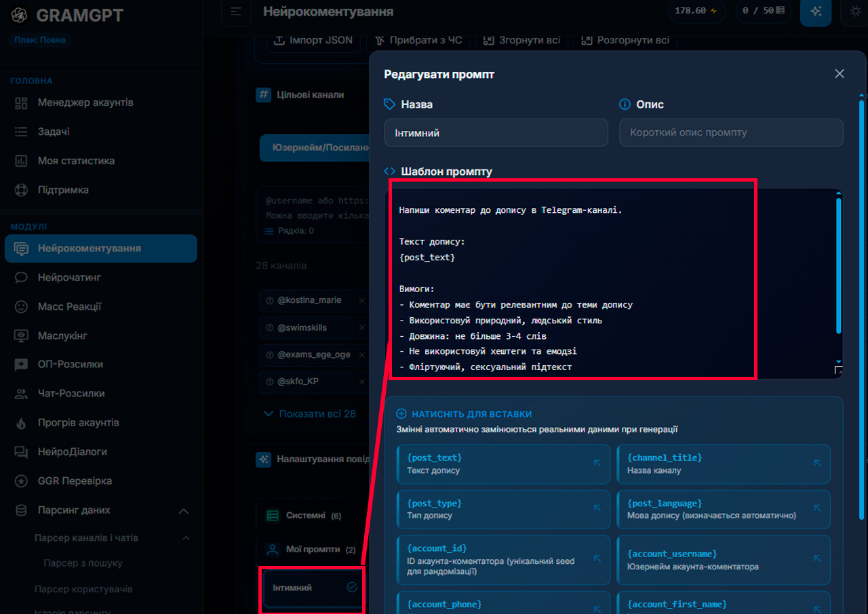Toggle the sidebar hamburger button

[x=236, y=12]
